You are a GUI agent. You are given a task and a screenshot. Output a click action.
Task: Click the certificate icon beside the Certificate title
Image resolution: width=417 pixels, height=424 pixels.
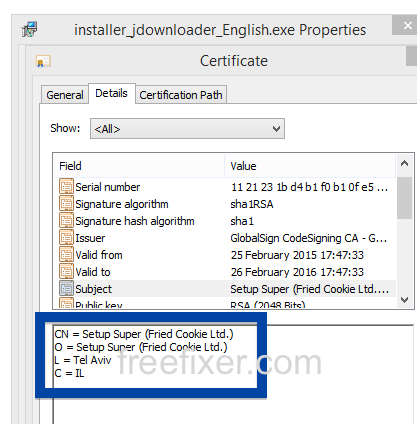[43, 61]
